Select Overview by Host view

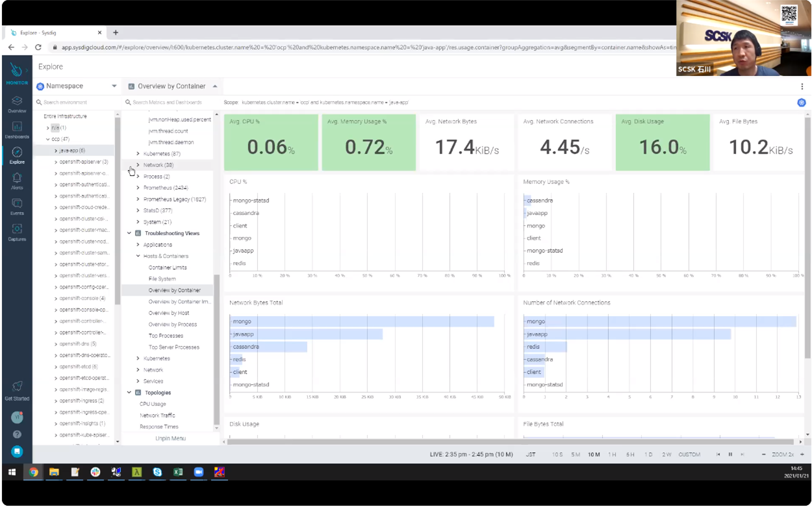pos(169,313)
